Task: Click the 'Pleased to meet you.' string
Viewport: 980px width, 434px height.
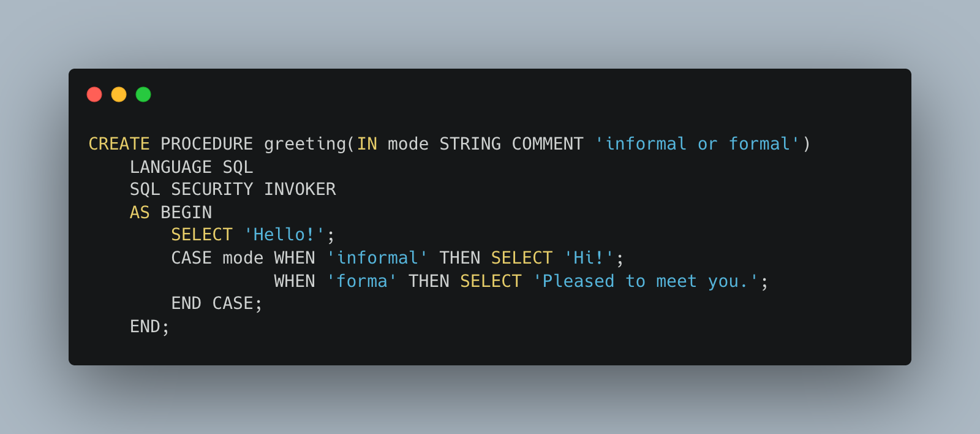Action: tap(646, 281)
